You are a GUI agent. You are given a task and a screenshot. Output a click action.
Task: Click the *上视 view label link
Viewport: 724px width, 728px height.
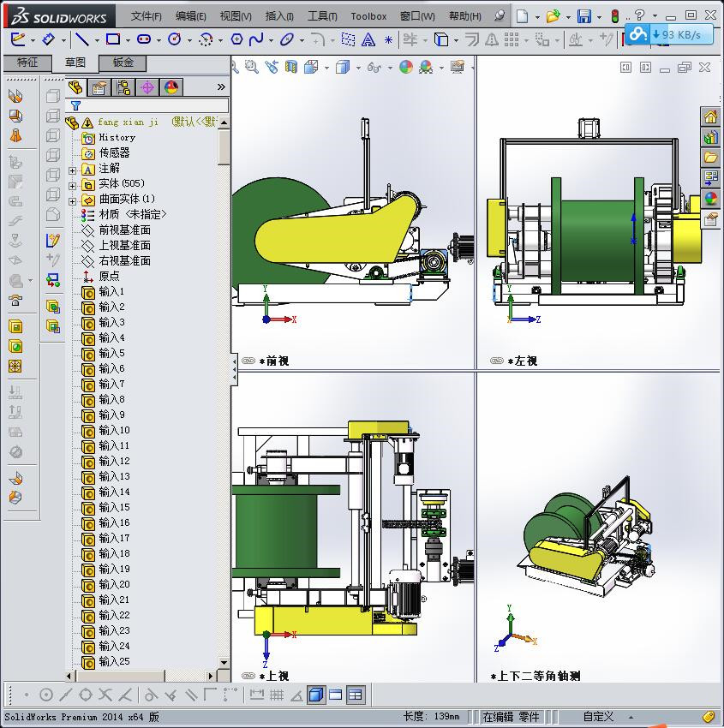click(x=273, y=676)
